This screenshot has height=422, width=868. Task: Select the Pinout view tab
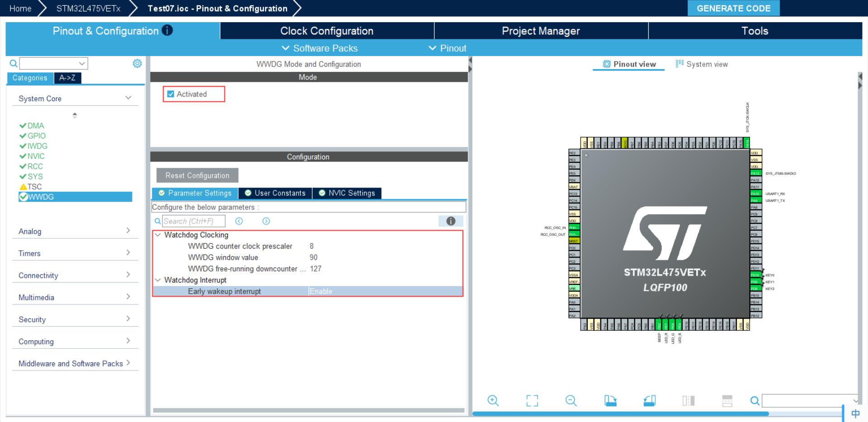pos(629,64)
